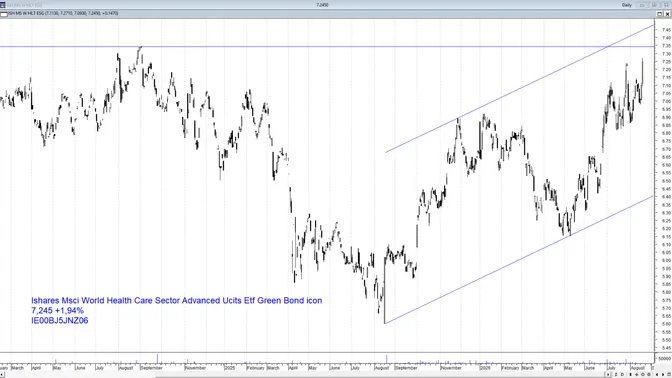This screenshot has height=378, width=672.
Task: Click the scroll-left arrow in the bottom toolbar
Action: point(657,375)
